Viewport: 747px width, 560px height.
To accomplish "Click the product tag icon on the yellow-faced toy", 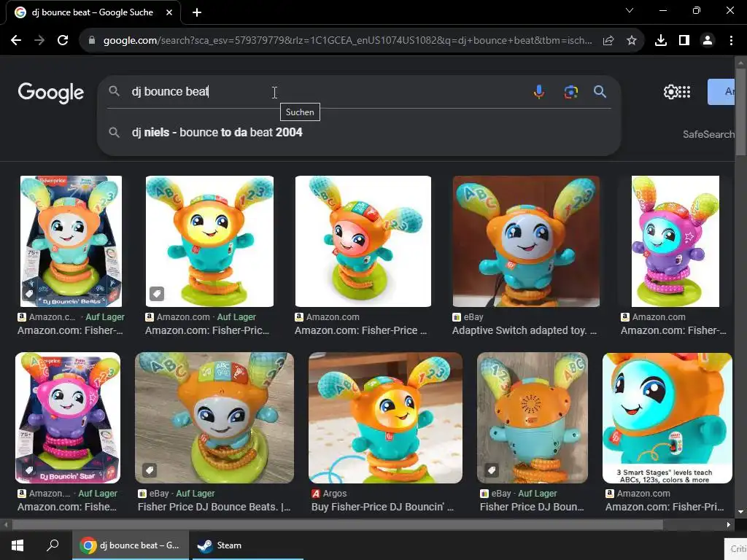I will pos(157,293).
